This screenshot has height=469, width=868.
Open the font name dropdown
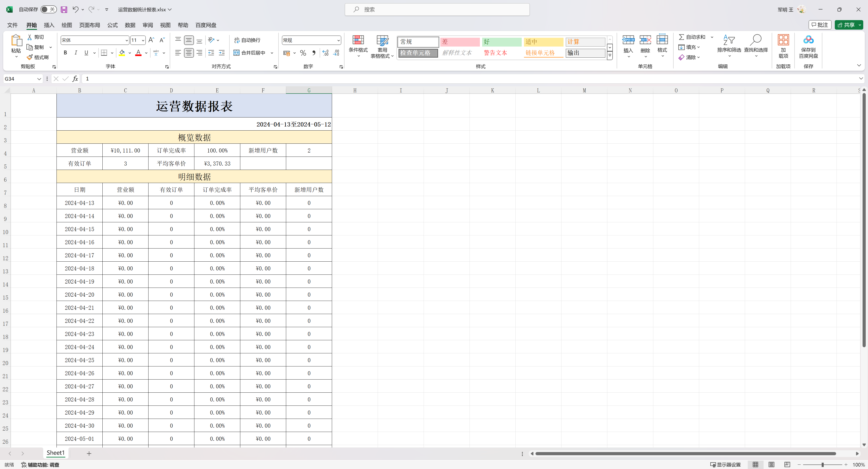127,40
